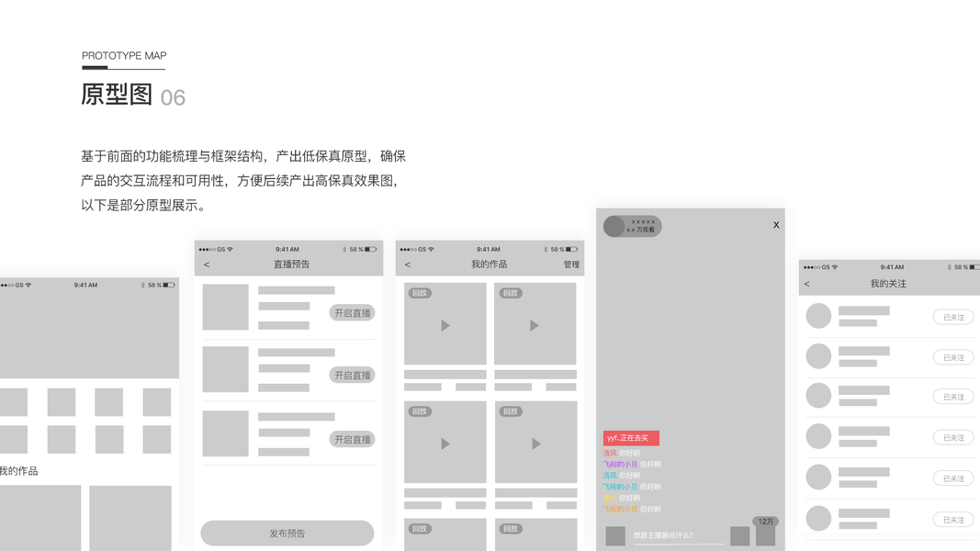Click 直播预告 screen title
980x551 pixels.
click(x=291, y=264)
